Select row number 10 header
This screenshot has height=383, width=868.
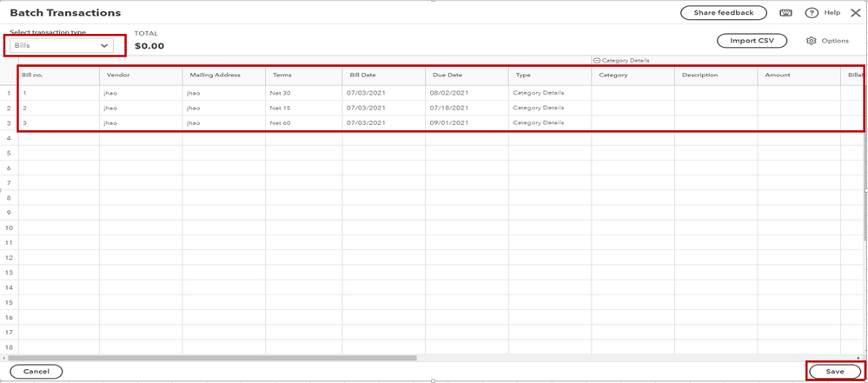[x=9, y=228]
